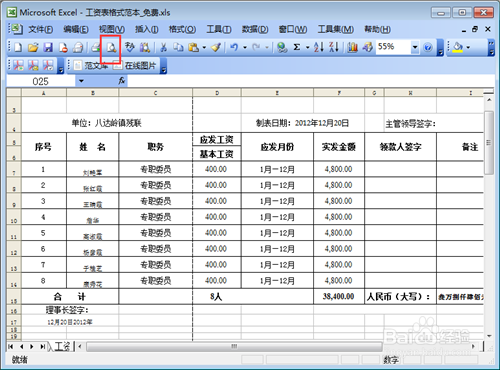The height and width of the screenshot is (370, 500).
Task: Run the spelling check tool
Action: click(x=130, y=48)
